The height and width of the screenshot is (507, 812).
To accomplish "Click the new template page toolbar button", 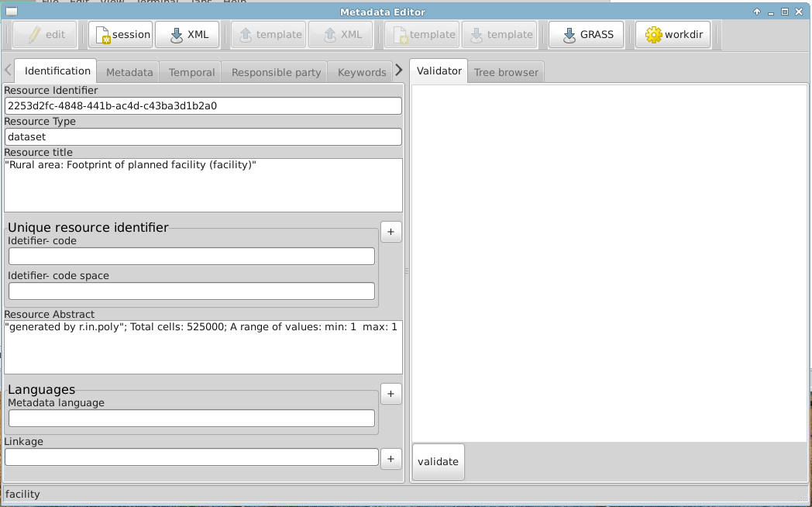I will (x=421, y=35).
